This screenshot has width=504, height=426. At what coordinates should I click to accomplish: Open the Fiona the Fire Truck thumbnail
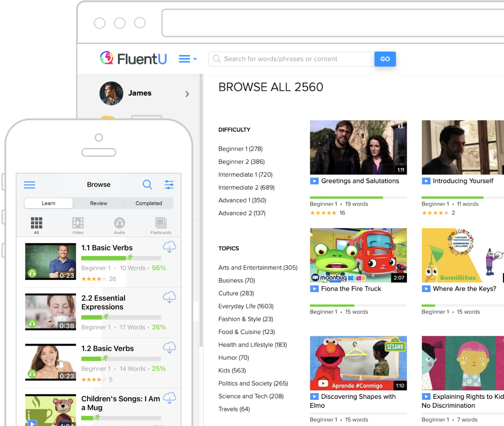[x=358, y=255]
